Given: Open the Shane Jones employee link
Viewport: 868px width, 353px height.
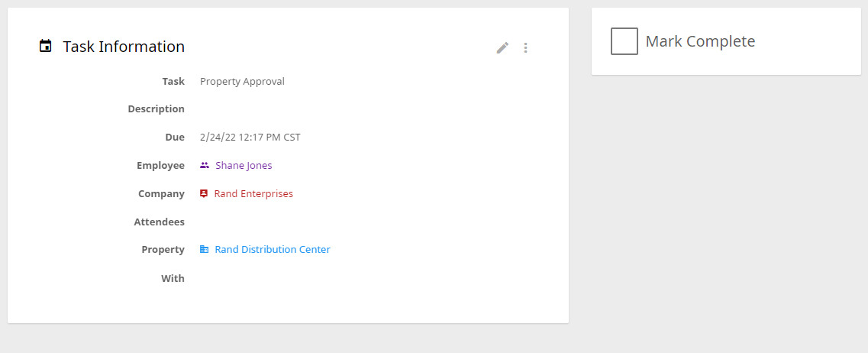Looking at the screenshot, I should click(x=244, y=165).
